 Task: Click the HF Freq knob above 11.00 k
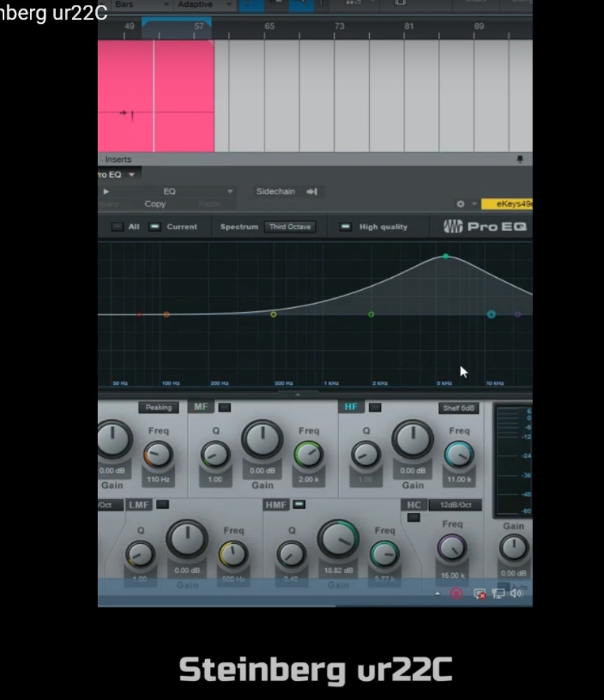(459, 455)
